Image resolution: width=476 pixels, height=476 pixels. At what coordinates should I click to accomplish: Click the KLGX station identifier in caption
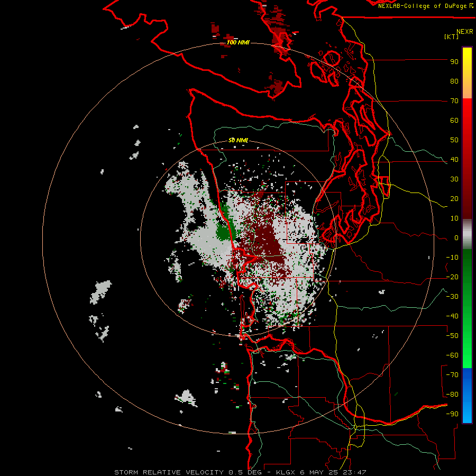[x=286, y=472]
